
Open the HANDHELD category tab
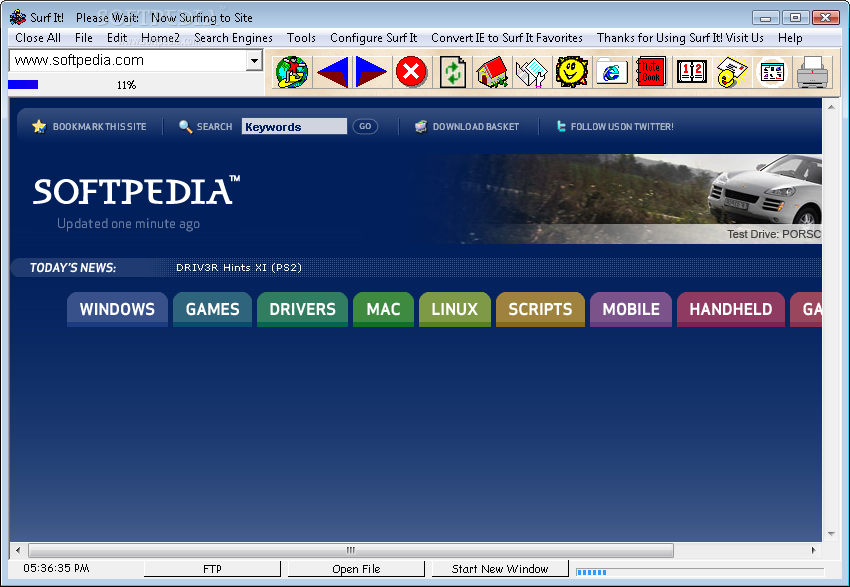[x=731, y=309]
